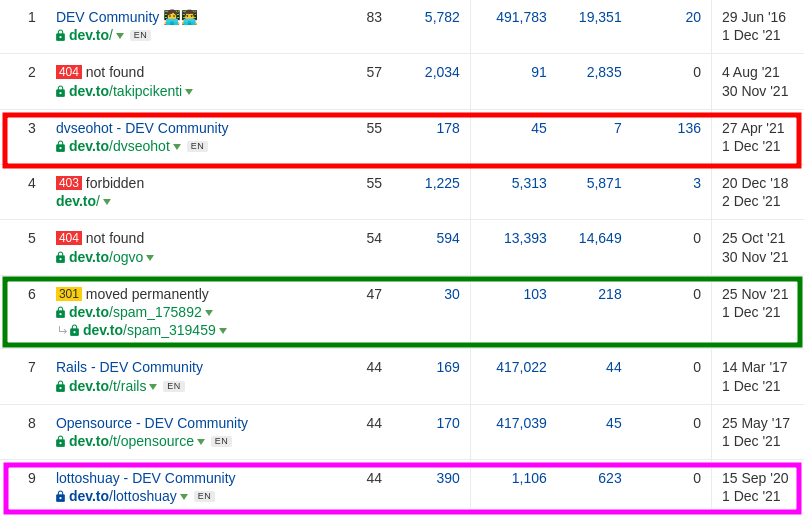Click the EN language tag for t/rails

pos(174,386)
